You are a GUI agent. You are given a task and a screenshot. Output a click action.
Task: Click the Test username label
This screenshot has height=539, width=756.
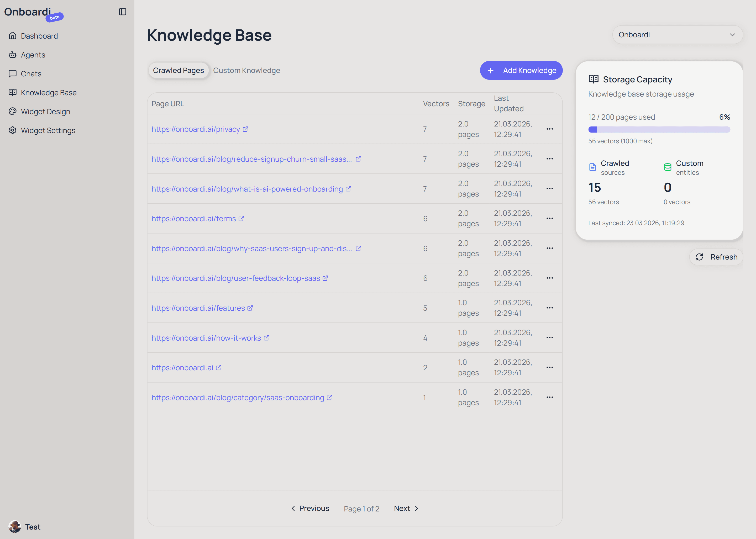33,527
